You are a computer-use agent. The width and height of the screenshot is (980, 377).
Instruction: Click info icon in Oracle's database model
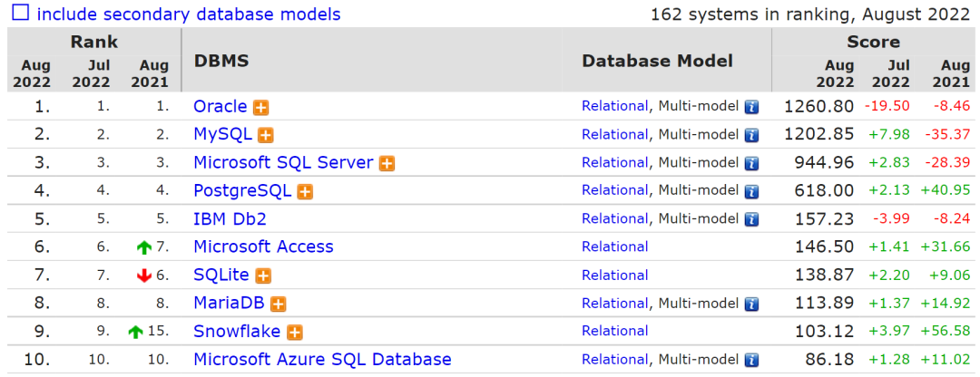(x=751, y=107)
